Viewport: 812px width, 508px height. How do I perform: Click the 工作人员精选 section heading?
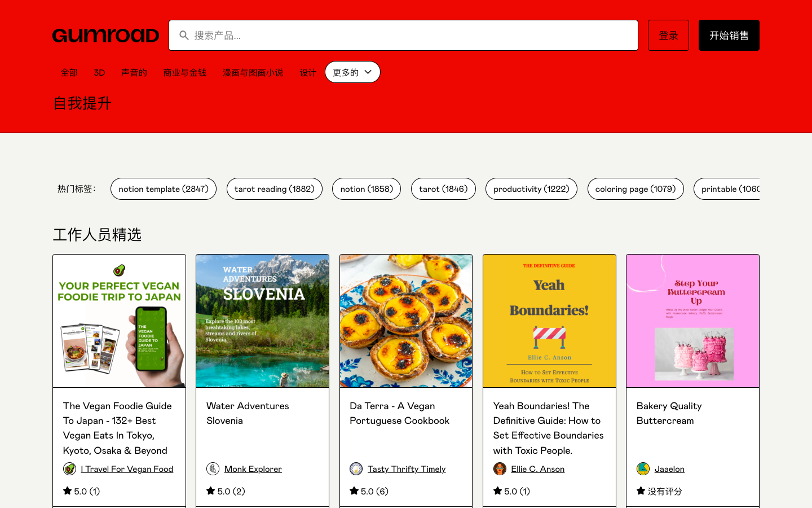tap(97, 234)
